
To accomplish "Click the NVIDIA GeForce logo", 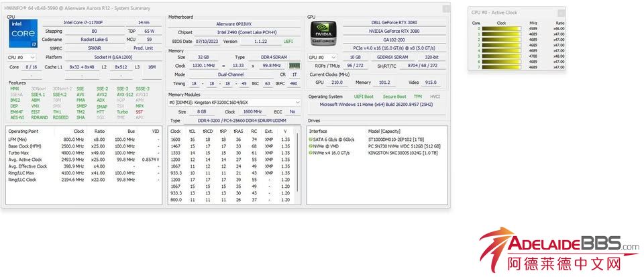I will click(x=323, y=34).
